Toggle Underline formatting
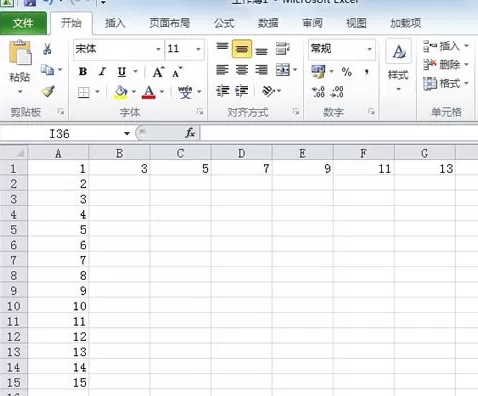Image resolution: width=478 pixels, height=396 pixels. click(122, 72)
